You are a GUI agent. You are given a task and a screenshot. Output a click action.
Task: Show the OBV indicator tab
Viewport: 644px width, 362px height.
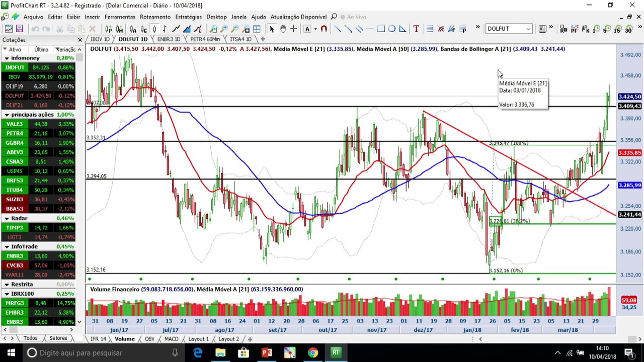click(x=149, y=339)
